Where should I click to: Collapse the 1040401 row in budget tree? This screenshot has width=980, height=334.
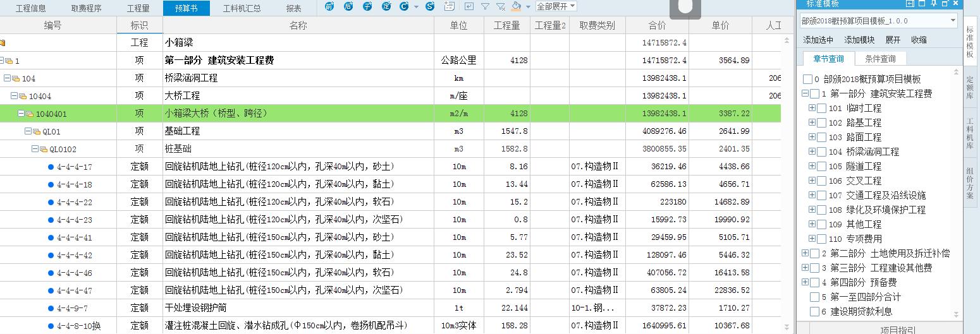pyautogui.click(x=21, y=114)
